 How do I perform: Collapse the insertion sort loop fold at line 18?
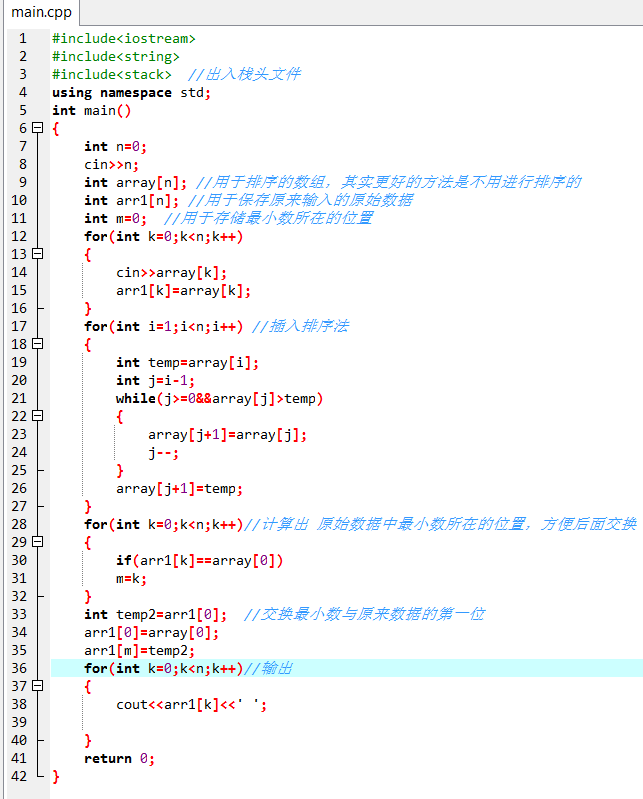pyautogui.click(x=38, y=344)
